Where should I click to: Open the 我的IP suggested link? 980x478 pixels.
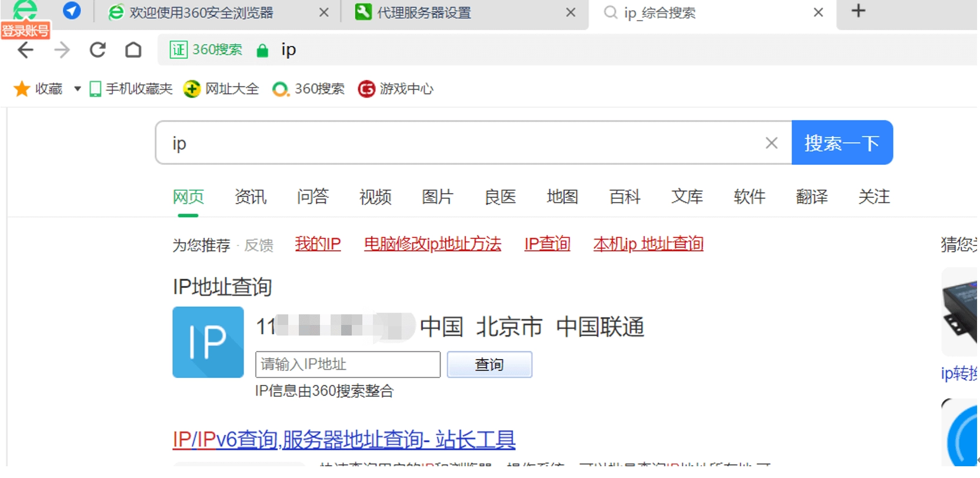tap(318, 244)
